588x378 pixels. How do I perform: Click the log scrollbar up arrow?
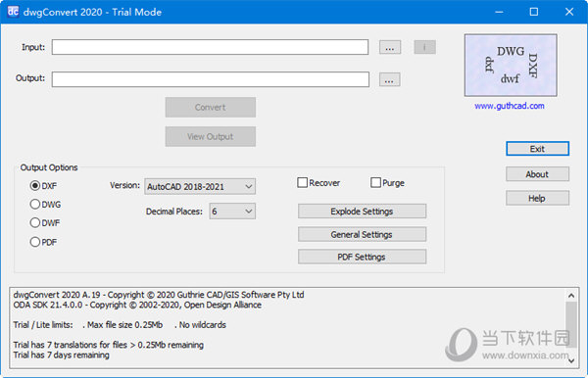pos(571,296)
